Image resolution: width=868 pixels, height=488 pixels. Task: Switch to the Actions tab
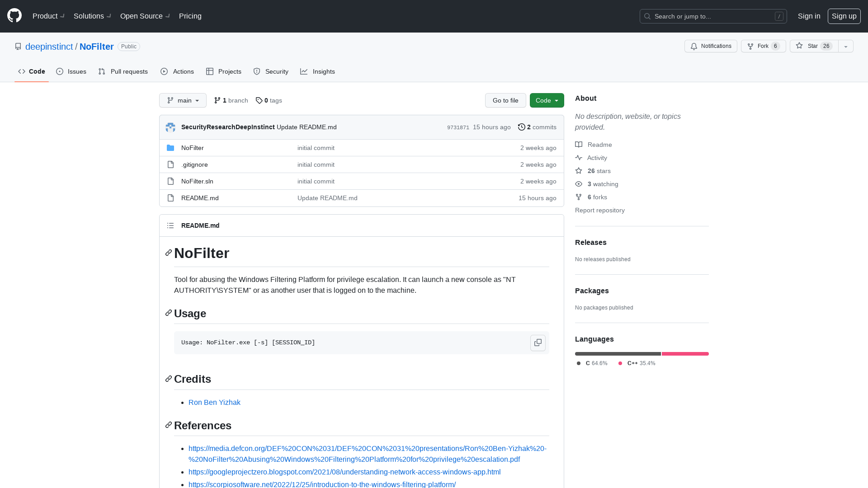coord(177,71)
